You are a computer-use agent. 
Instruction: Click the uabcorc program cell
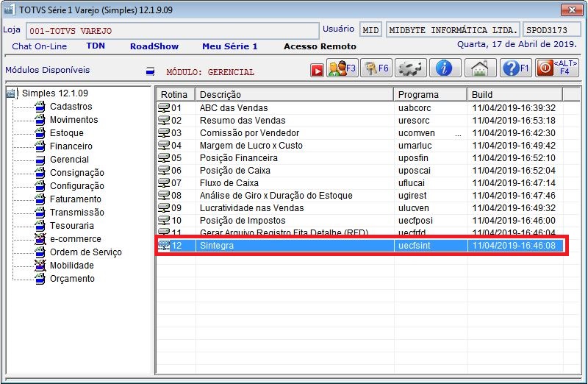430,108
